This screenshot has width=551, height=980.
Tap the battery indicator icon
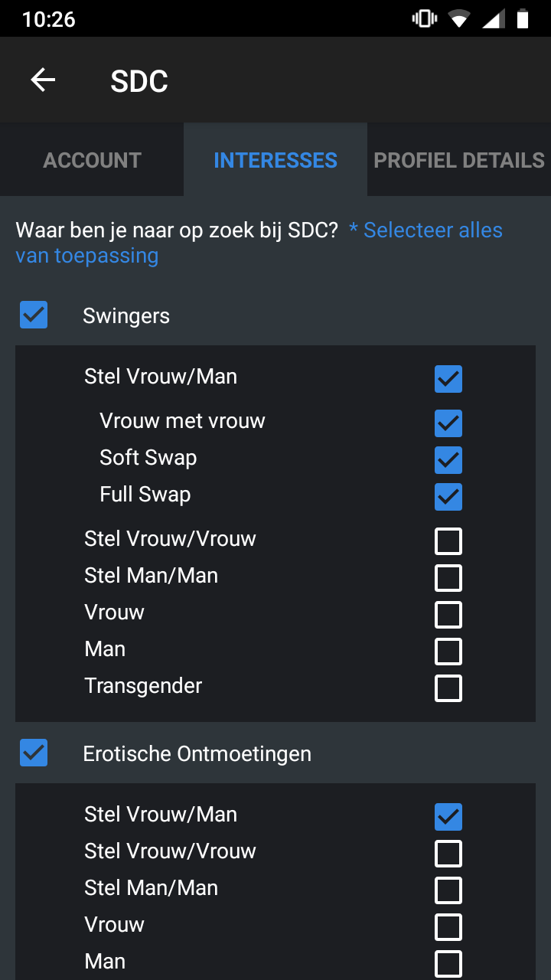(525, 18)
